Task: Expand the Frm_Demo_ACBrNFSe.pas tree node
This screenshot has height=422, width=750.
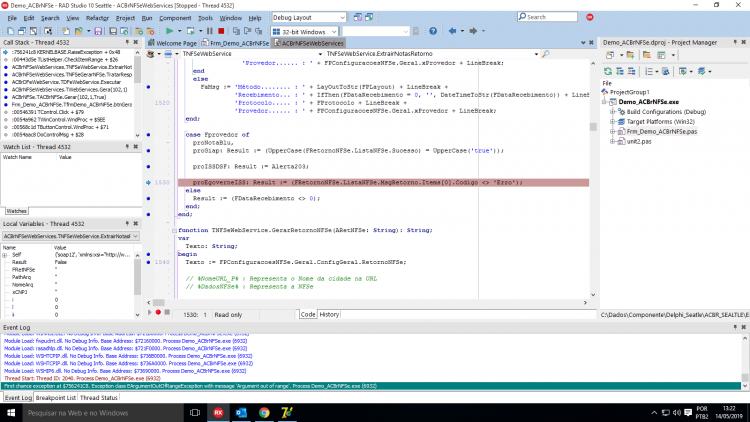Action: pyautogui.click(x=613, y=132)
